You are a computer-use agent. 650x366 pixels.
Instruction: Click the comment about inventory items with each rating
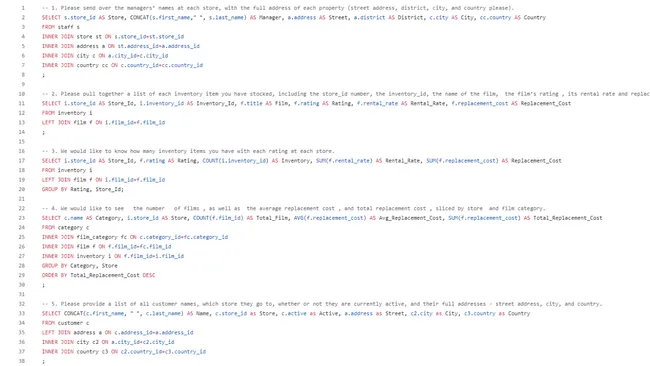[188, 151]
